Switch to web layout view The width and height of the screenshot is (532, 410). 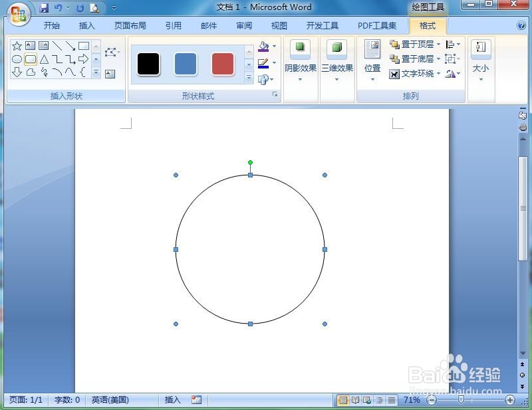tap(367, 400)
